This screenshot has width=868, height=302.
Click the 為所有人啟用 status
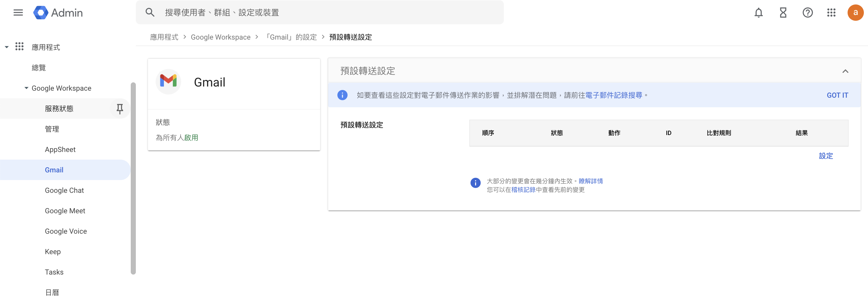point(177,138)
